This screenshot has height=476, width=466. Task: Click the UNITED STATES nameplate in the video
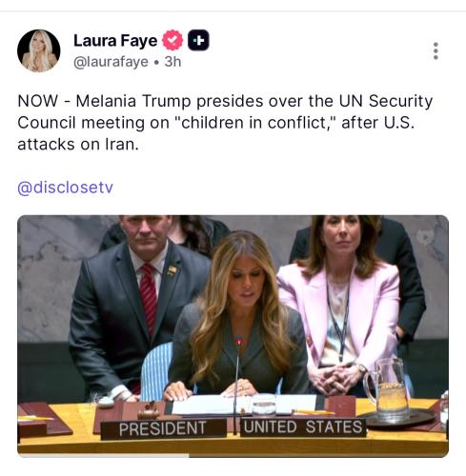[x=303, y=426]
